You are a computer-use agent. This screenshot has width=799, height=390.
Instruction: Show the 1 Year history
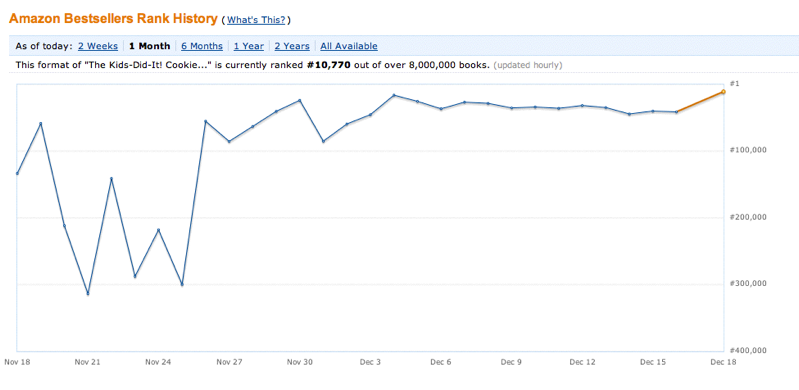pyautogui.click(x=249, y=46)
